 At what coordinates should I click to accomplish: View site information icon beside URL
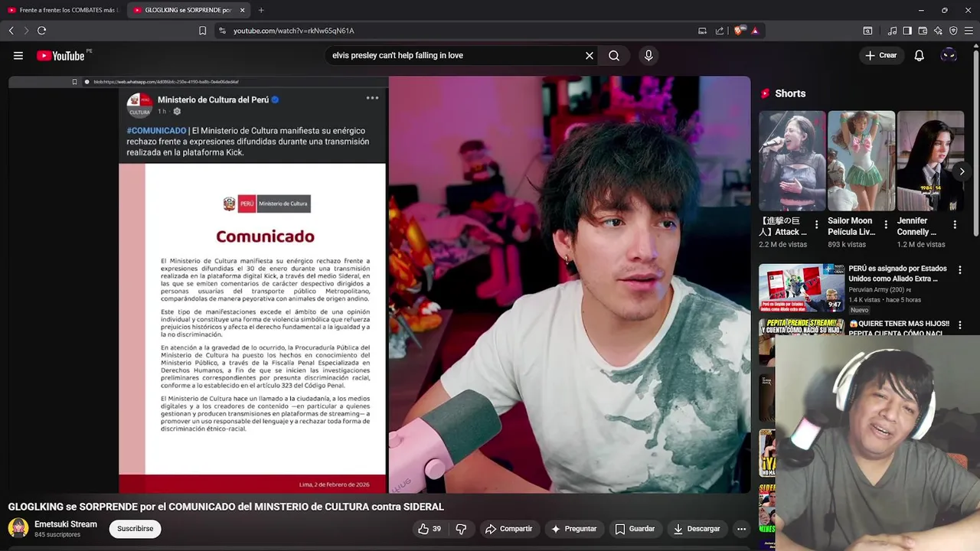click(222, 31)
